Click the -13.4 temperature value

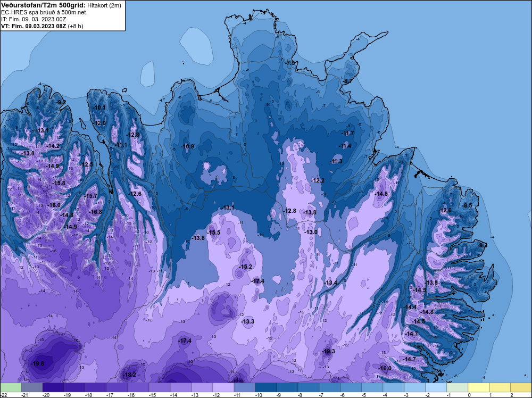(x=330, y=283)
